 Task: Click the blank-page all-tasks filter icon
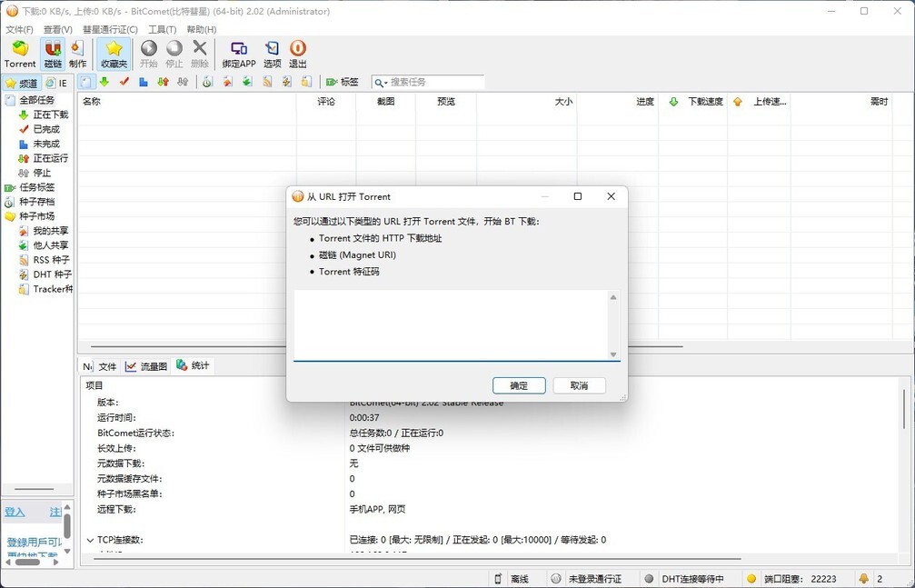[x=85, y=83]
